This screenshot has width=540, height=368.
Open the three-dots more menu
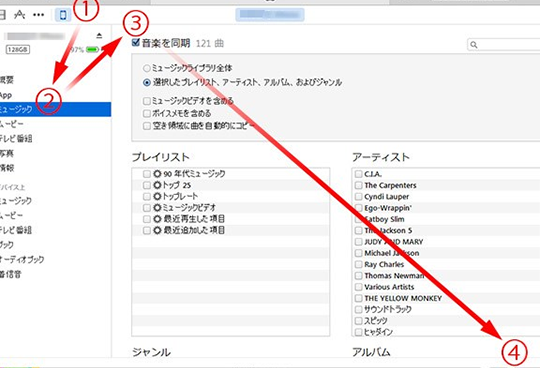[38, 15]
